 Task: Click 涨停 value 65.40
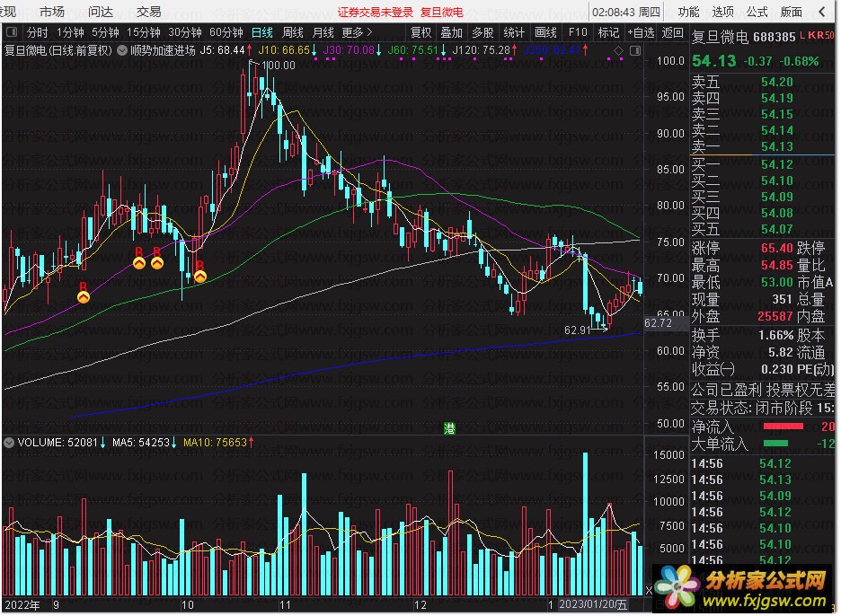click(x=777, y=248)
